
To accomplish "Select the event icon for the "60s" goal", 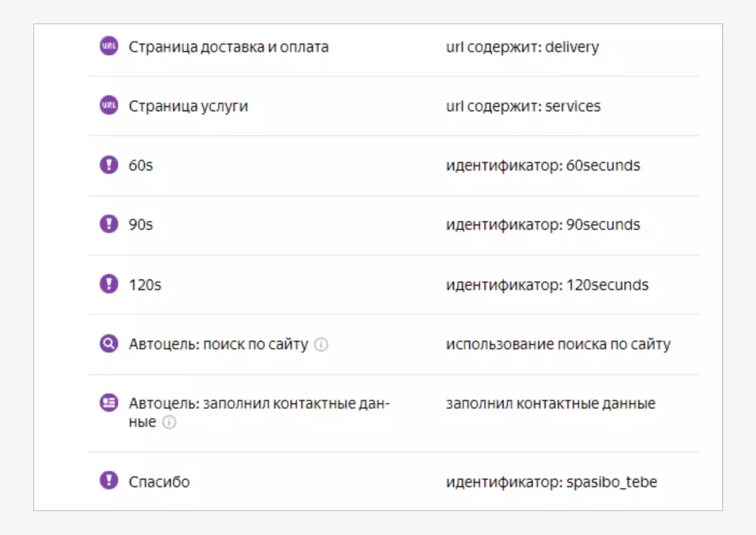I will coord(108,165).
